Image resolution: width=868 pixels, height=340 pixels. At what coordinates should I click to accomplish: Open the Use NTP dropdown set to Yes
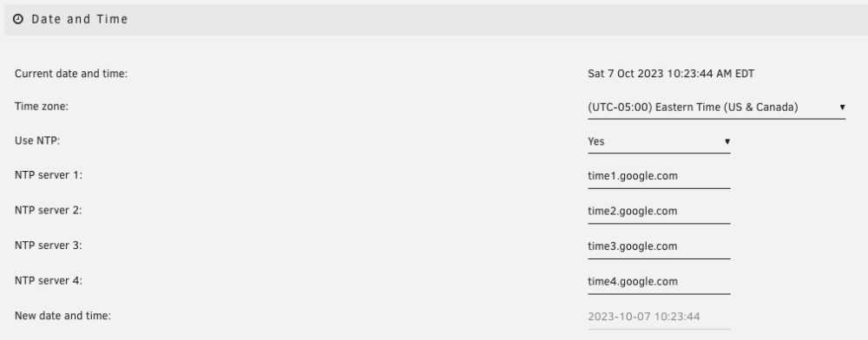(x=659, y=141)
